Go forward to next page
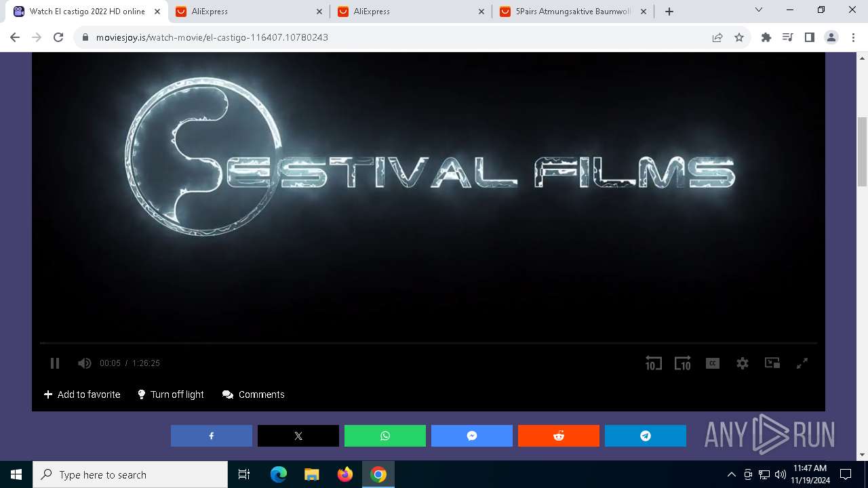The height and width of the screenshot is (488, 868). pos(37,37)
